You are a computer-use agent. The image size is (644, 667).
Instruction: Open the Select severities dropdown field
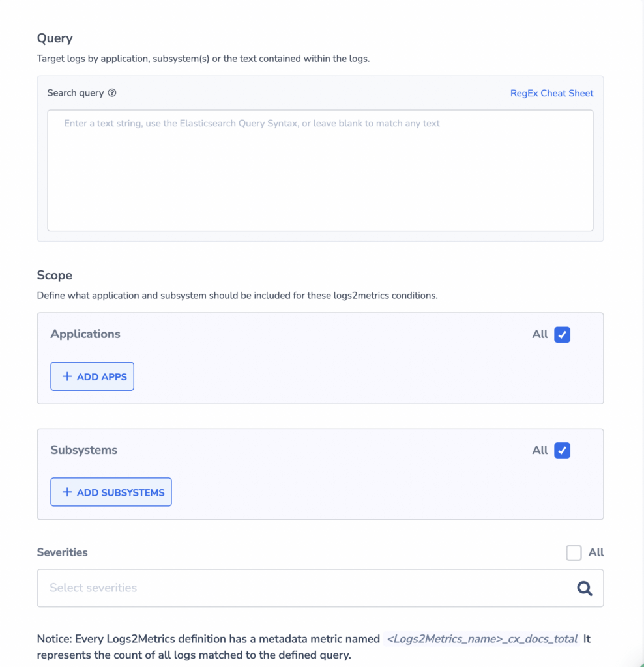click(320, 588)
